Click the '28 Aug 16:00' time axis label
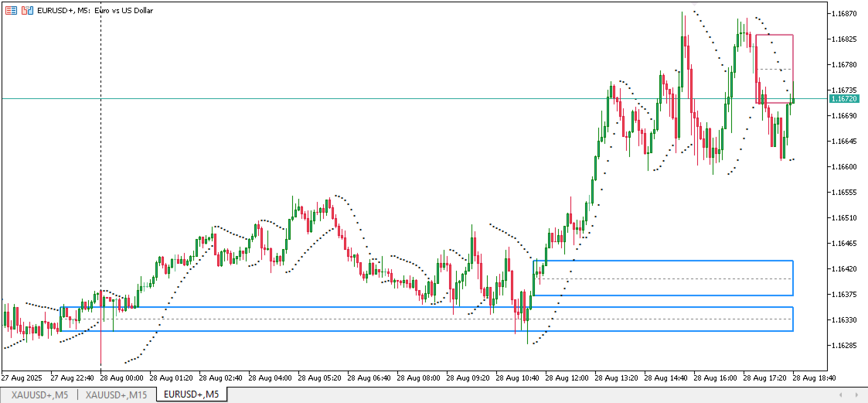Viewport: 868px width, 403px height. (714, 377)
